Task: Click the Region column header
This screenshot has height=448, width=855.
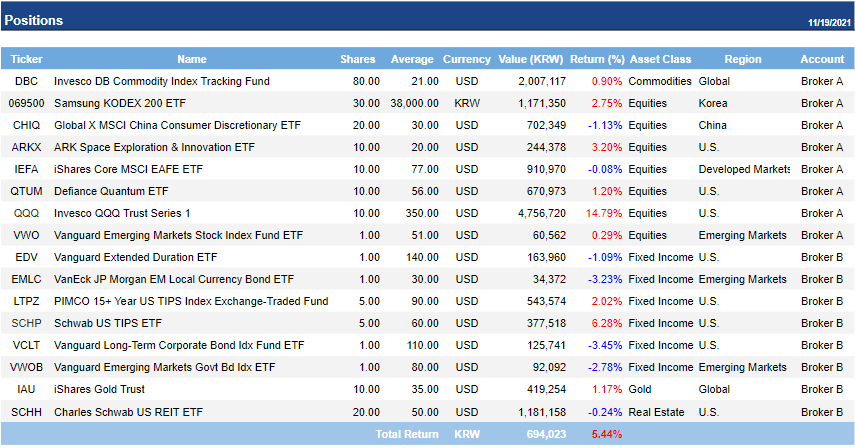Action: click(742, 59)
